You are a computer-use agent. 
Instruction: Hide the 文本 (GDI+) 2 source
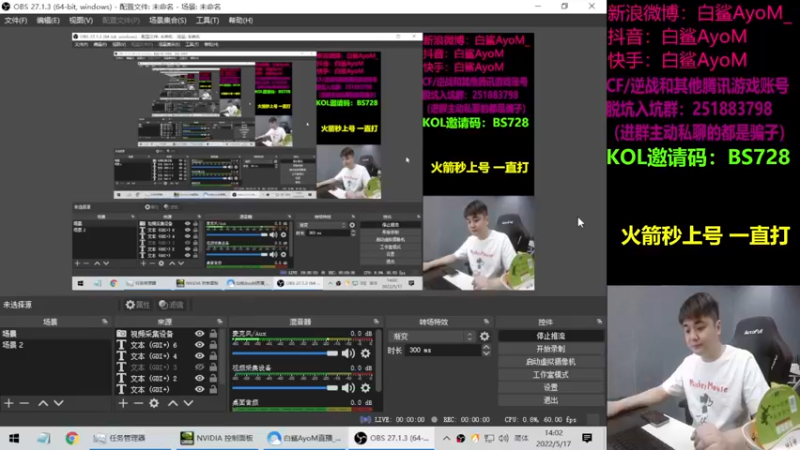coord(199,378)
